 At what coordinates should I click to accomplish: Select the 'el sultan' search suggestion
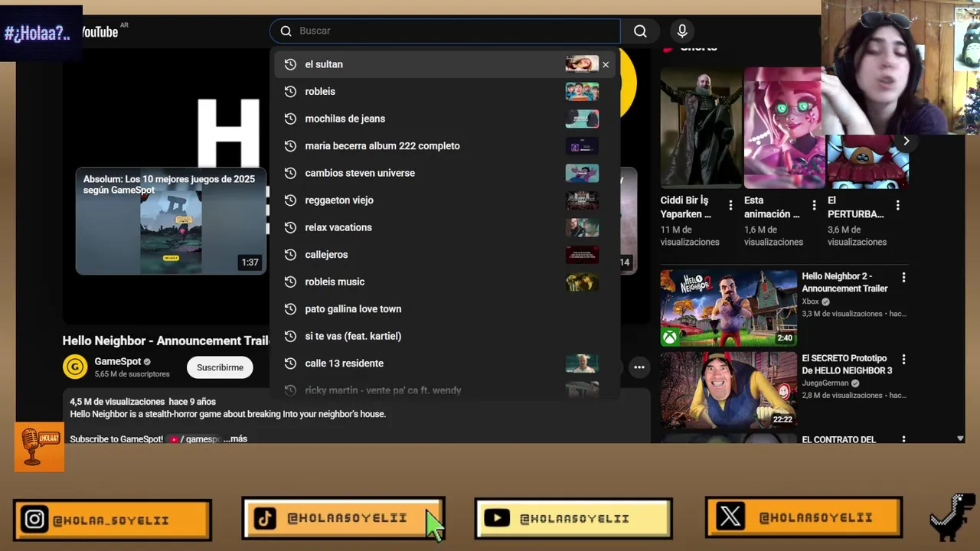coord(446,64)
